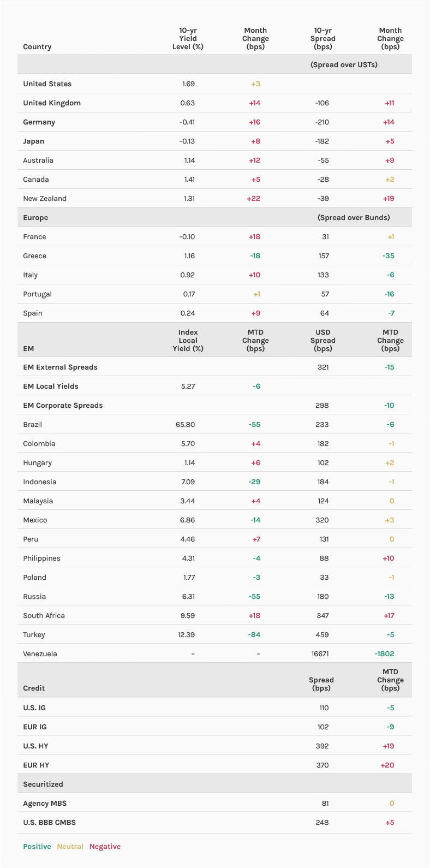The width and height of the screenshot is (430, 868).
Task: Click U.S. BBB CMBS spread value 248
Action: point(322,823)
